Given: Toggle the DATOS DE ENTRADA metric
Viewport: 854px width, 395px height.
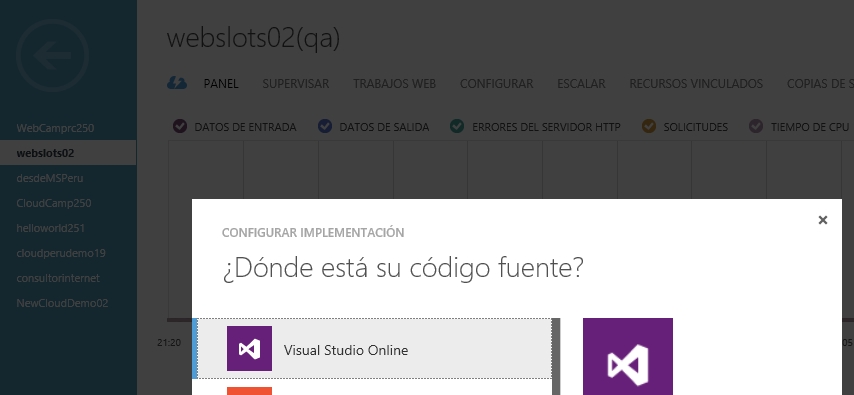Looking at the screenshot, I should tap(180, 126).
